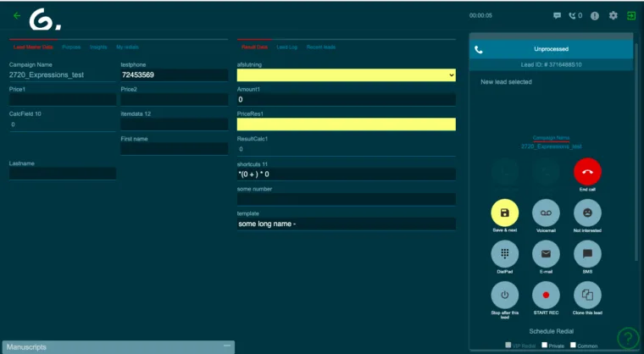Click the phone icon beside Unprocessed
The height and width of the screenshot is (354, 644).
479,50
